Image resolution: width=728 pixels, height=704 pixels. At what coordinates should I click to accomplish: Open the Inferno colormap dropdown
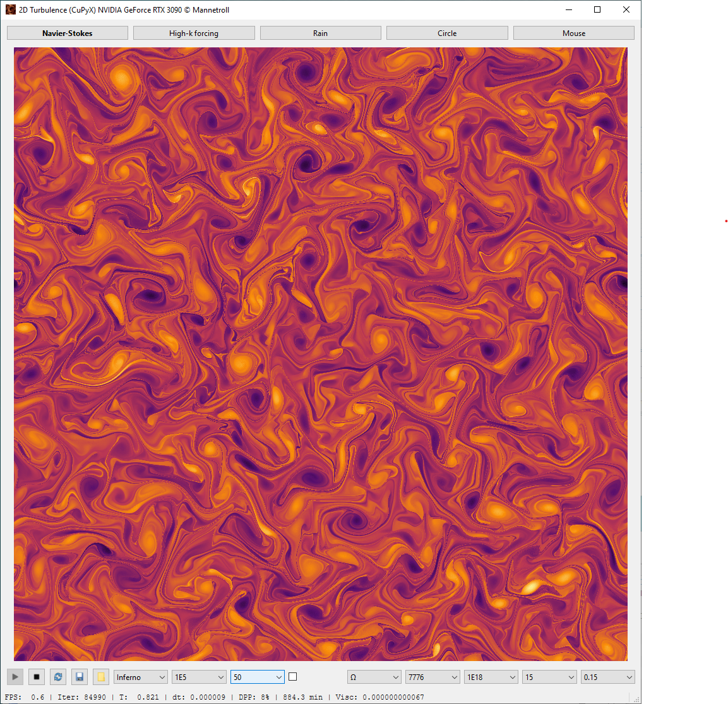coord(140,677)
